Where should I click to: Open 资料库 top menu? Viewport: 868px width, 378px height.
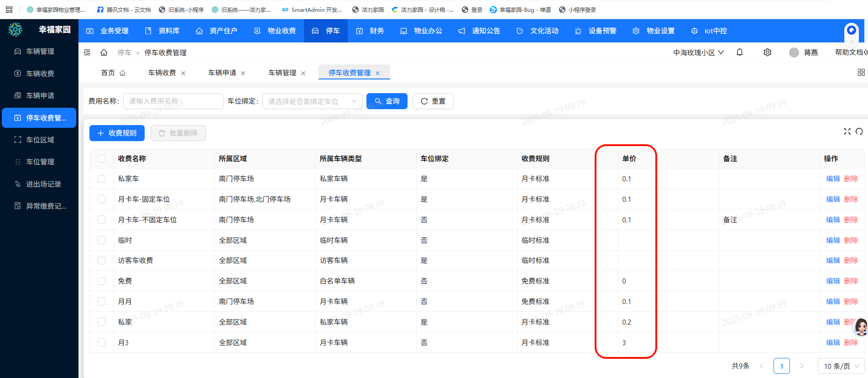pyautogui.click(x=162, y=31)
